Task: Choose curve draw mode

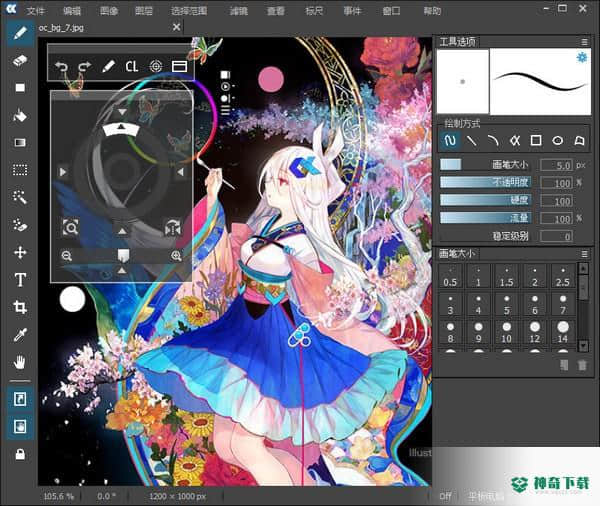Action: click(x=493, y=140)
